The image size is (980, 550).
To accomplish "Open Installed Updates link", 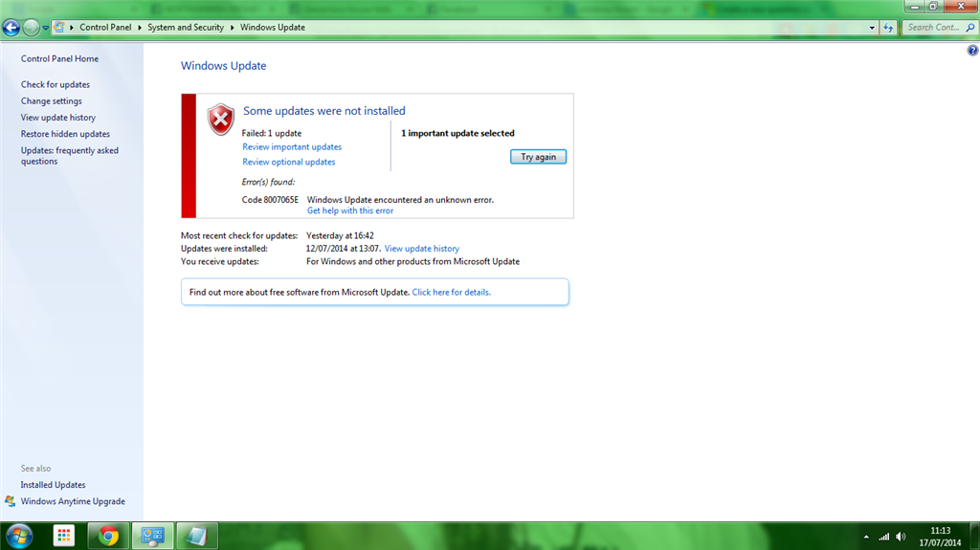I will tap(53, 484).
